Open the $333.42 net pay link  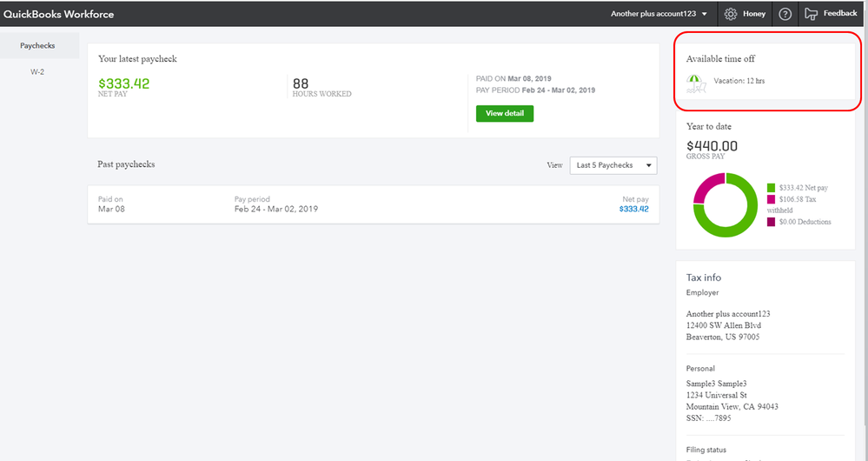[x=633, y=209]
